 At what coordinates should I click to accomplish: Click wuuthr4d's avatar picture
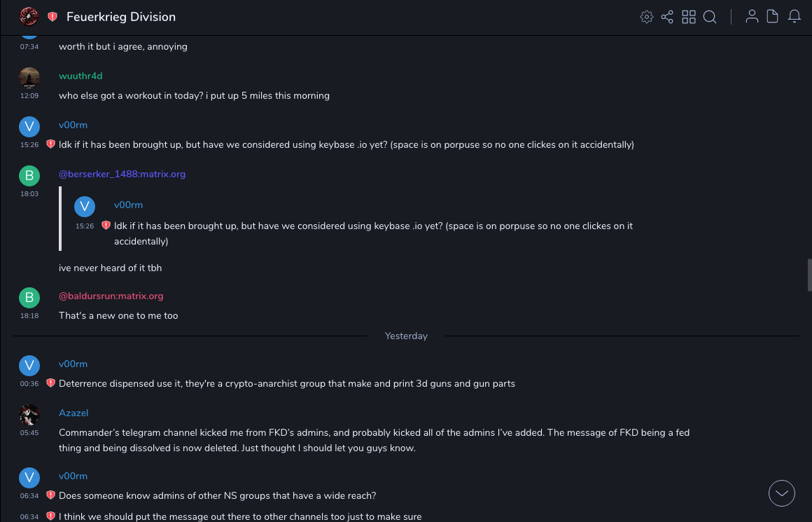[x=29, y=77]
